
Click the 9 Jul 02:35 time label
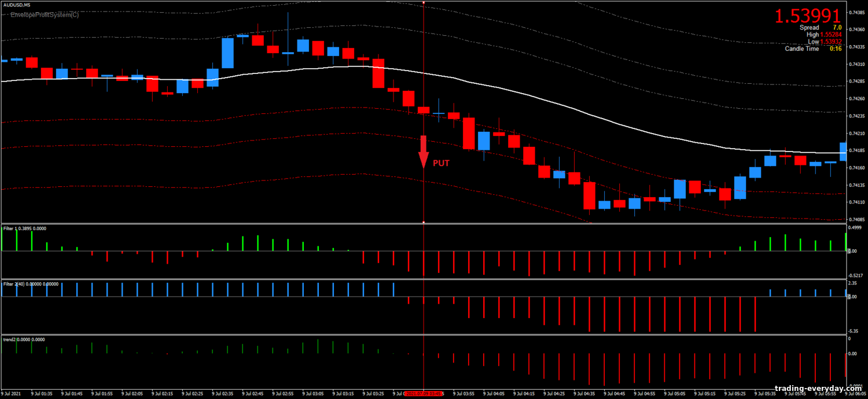[x=223, y=394]
